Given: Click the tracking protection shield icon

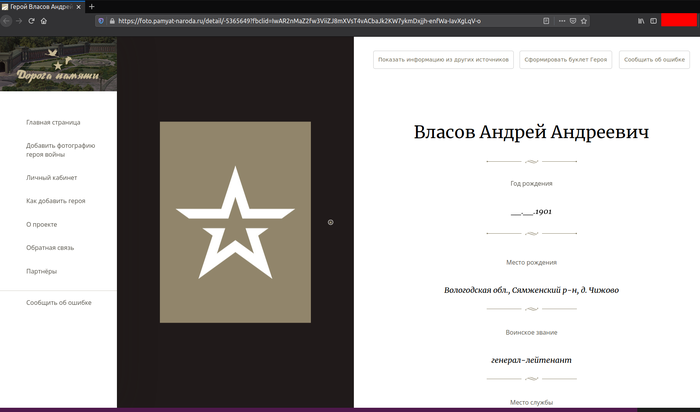Looking at the screenshot, I should [101, 20].
